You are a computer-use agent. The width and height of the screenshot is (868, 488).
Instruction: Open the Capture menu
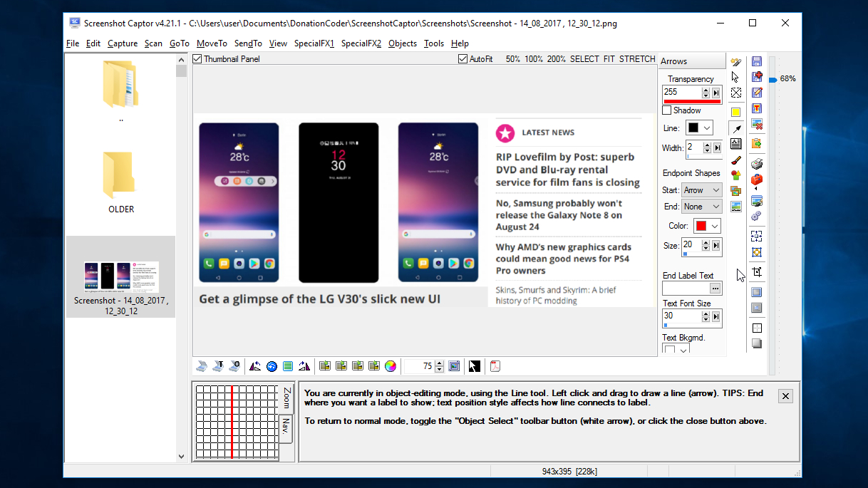[x=123, y=43]
